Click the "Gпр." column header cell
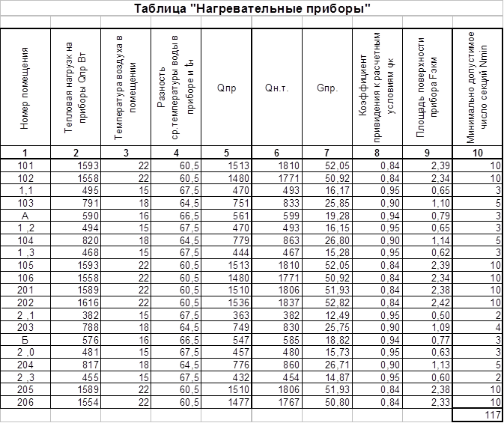 [327, 86]
